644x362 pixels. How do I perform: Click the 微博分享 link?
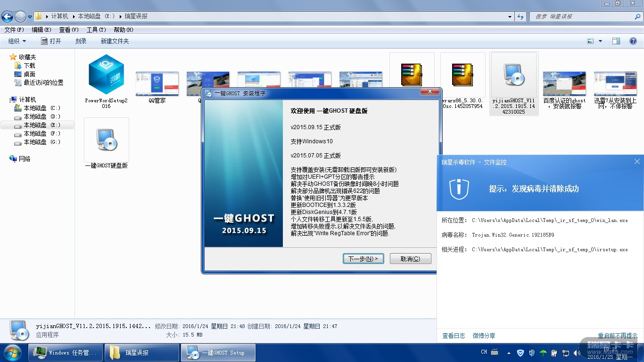[x=484, y=336]
